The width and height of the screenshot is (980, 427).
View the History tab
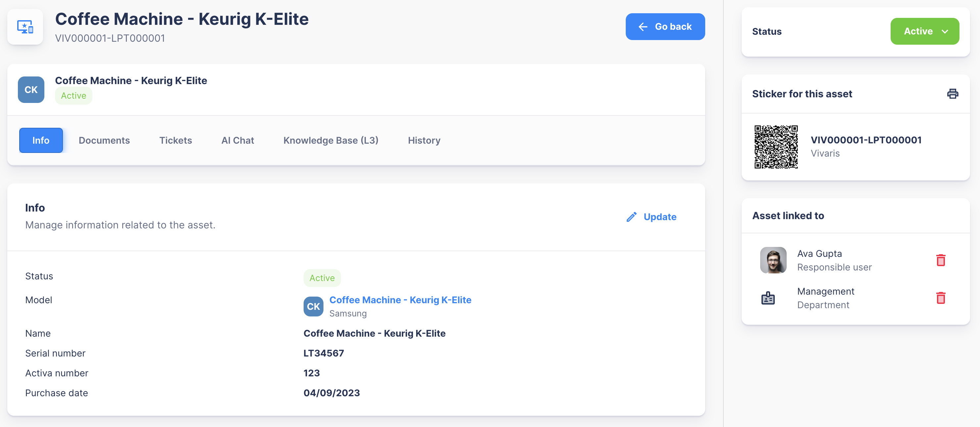tap(424, 140)
